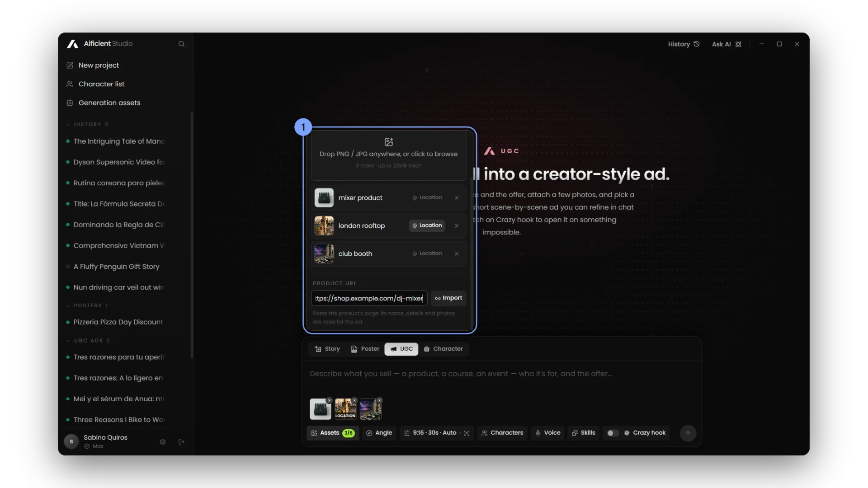Open the 9:16 · 30s · Auto format settings
Image resolution: width=868 pixels, height=488 pixels.
click(430, 433)
